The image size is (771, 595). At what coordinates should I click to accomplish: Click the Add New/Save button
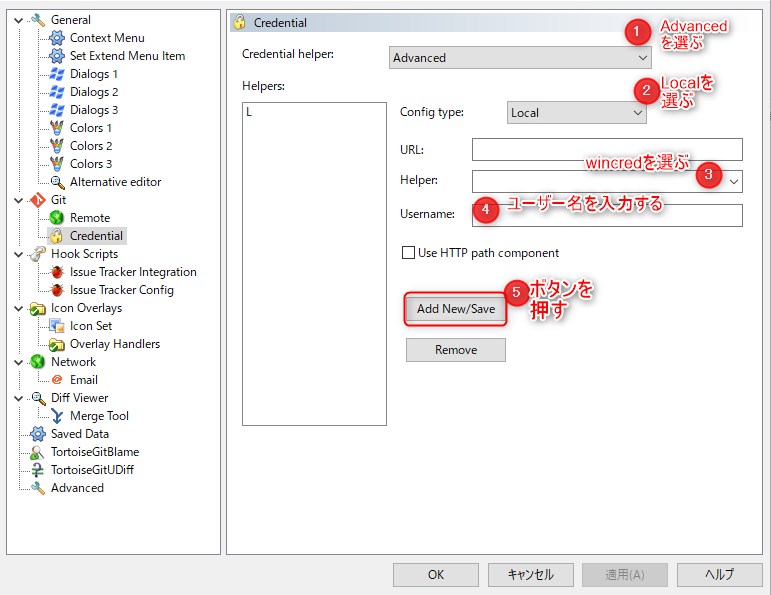coord(456,309)
